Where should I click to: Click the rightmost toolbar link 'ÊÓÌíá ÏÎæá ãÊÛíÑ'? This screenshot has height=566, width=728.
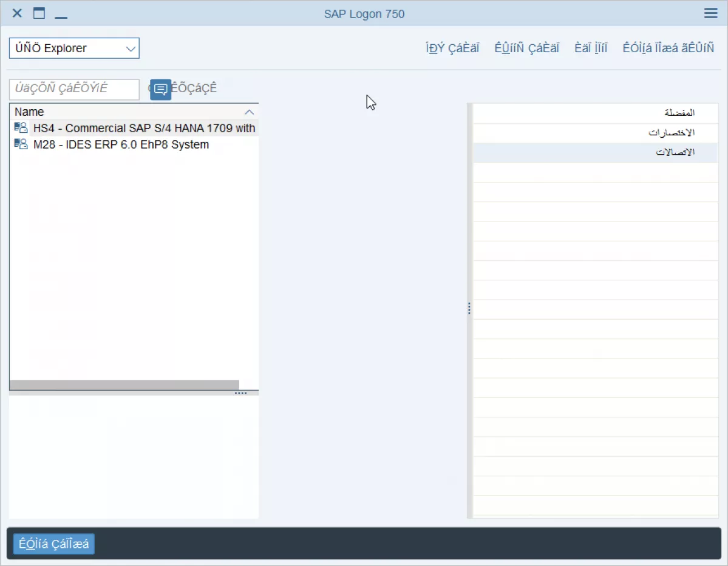[x=668, y=48]
